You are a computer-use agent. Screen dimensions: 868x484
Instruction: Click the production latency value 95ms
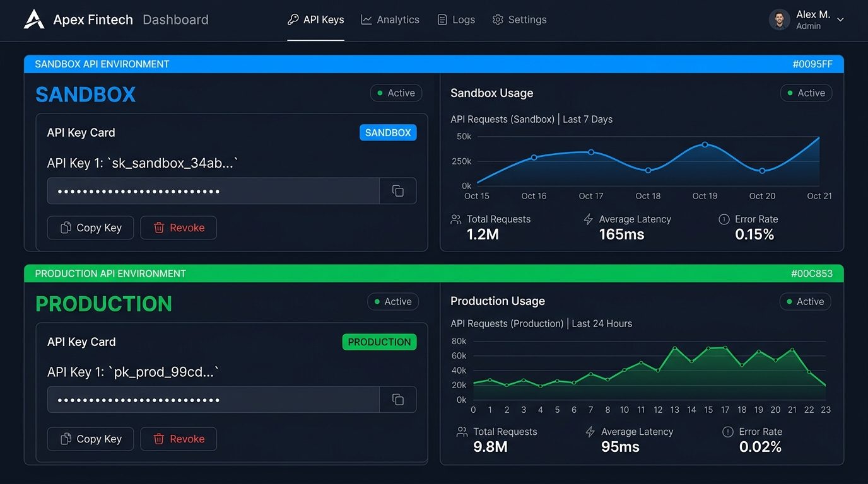620,447
